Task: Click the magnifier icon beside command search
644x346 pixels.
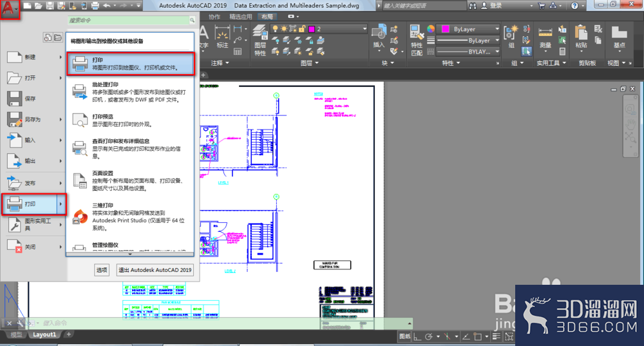Action: pos(192,20)
